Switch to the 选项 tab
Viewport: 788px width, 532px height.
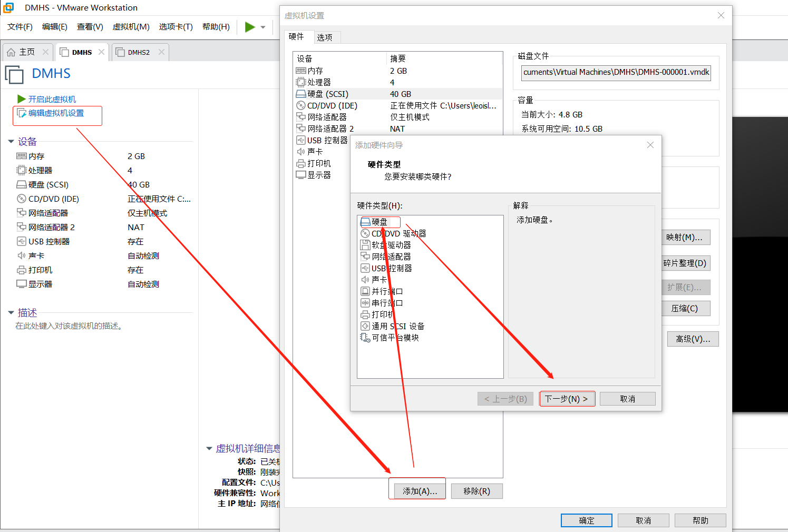[326, 37]
